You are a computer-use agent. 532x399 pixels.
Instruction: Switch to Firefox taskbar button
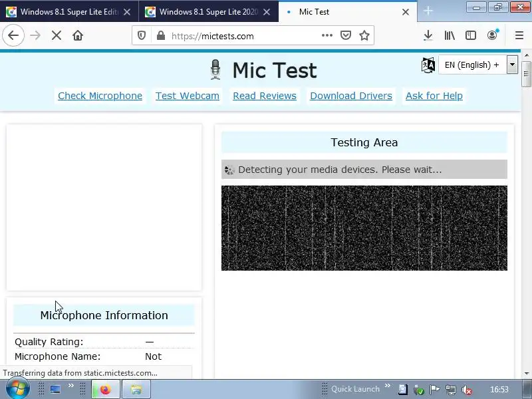click(x=106, y=389)
